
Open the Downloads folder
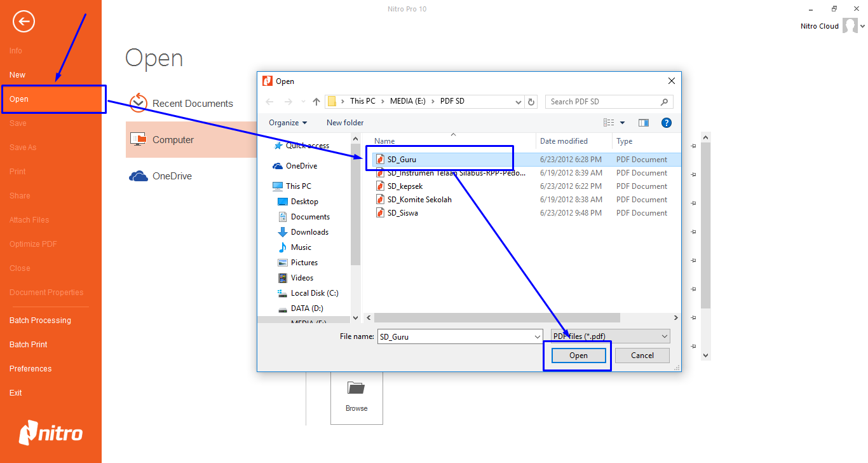pyautogui.click(x=303, y=232)
